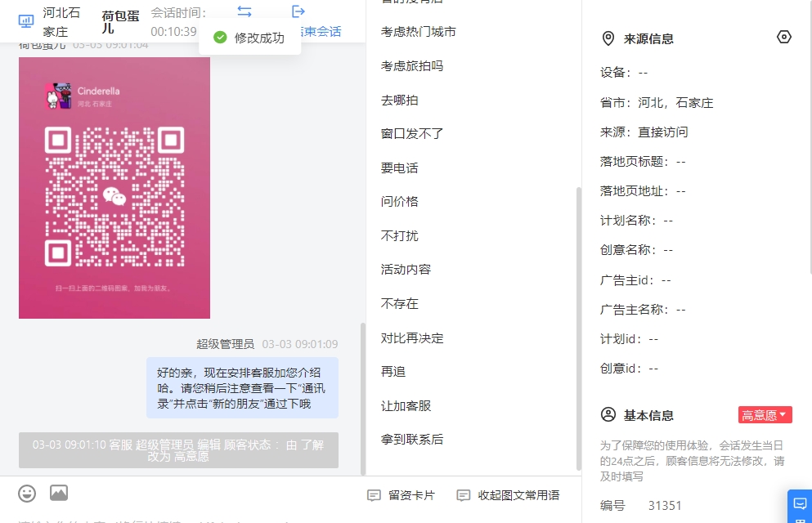
Task: Open the Cinderella QR code image
Action: (x=114, y=188)
